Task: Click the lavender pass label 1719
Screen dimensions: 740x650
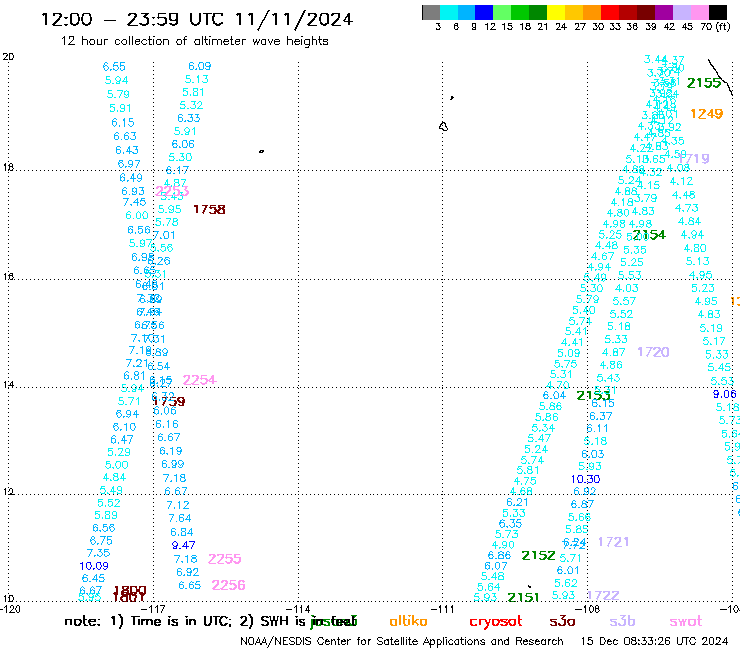Action: (693, 159)
